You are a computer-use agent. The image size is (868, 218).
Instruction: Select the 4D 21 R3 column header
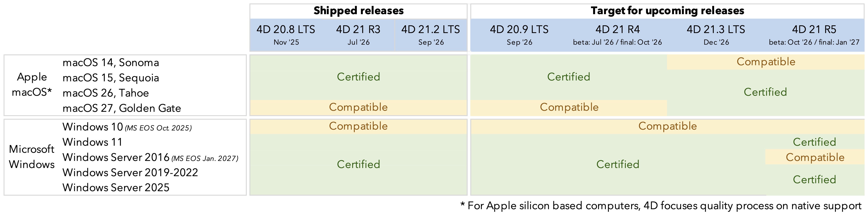pyautogui.click(x=358, y=35)
